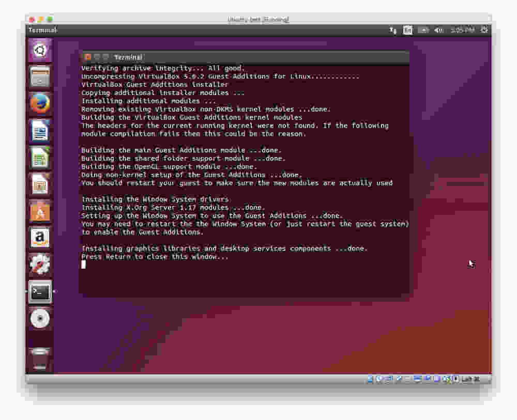
Task: Launch LibreOffice Calc spreadsheet
Action: (x=40, y=158)
